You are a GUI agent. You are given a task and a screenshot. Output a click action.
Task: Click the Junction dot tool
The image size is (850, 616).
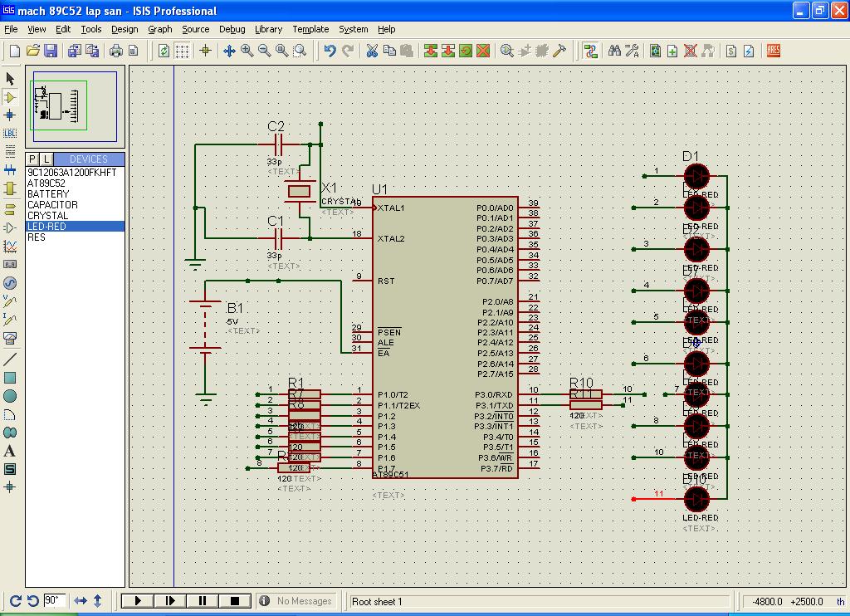point(10,115)
